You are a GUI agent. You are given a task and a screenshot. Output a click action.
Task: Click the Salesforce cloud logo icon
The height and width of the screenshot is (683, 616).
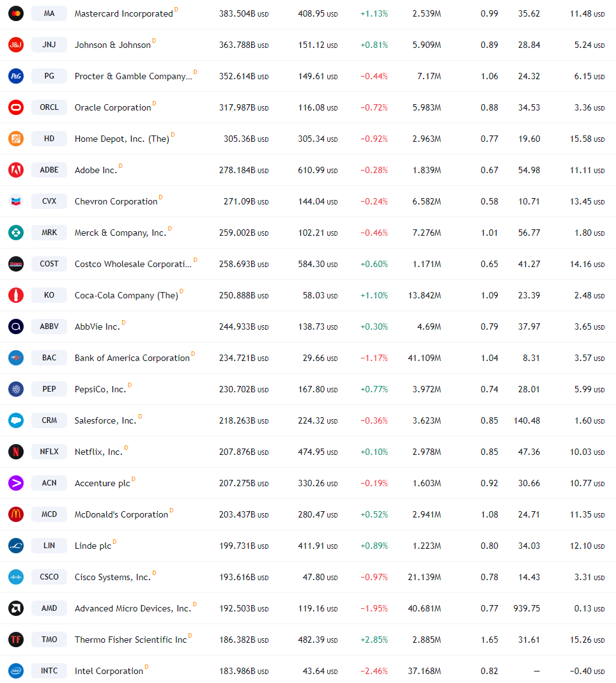click(x=16, y=420)
